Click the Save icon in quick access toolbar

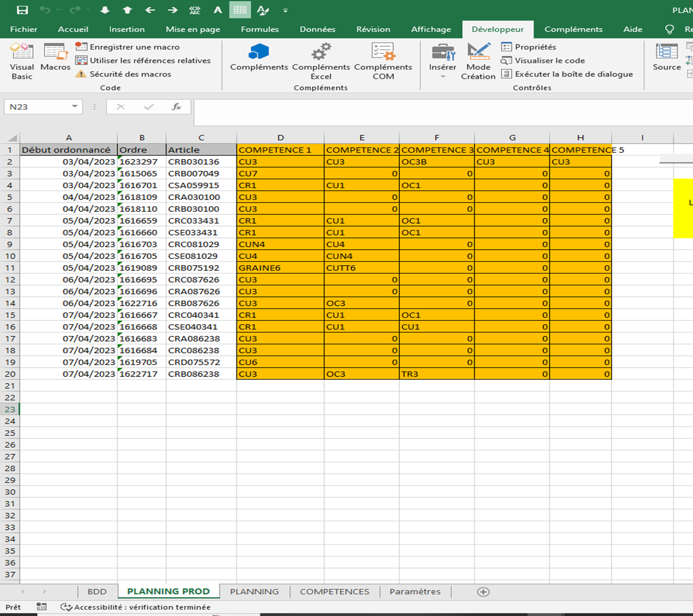(22, 10)
